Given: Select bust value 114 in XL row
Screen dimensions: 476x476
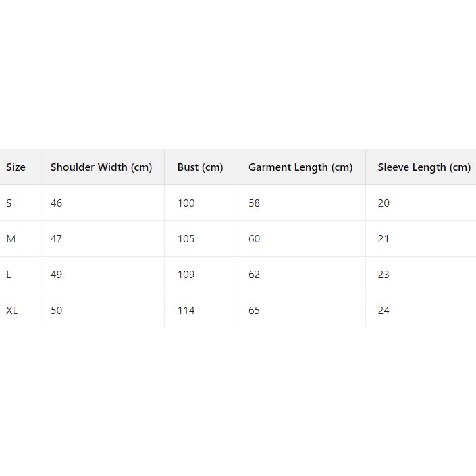Looking at the screenshot, I should coord(186,311).
